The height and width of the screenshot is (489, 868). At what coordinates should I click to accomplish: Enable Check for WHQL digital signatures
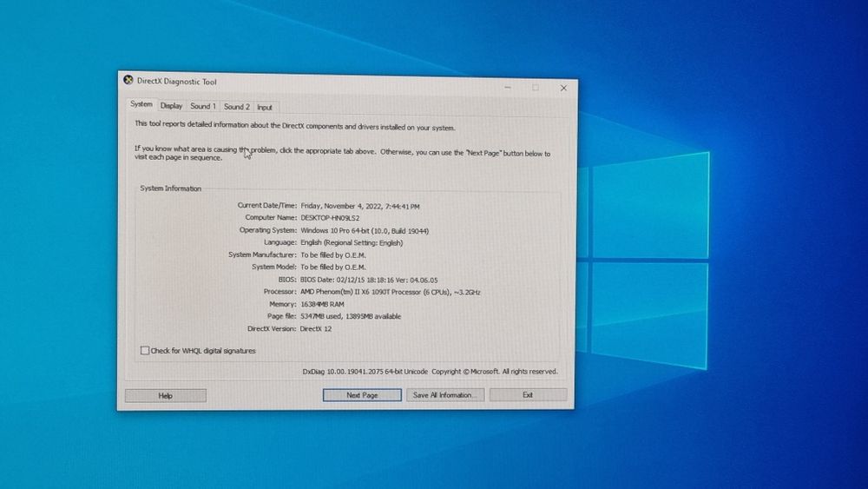tap(145, 351)
